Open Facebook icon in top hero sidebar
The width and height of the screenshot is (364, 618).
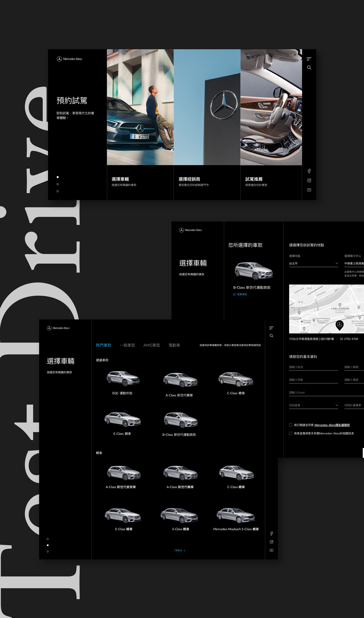(309, 171)
